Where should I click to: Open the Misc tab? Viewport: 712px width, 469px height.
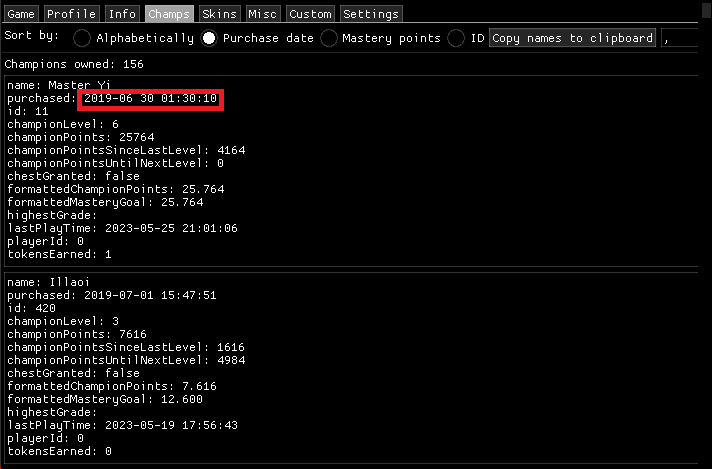[264, 14]
